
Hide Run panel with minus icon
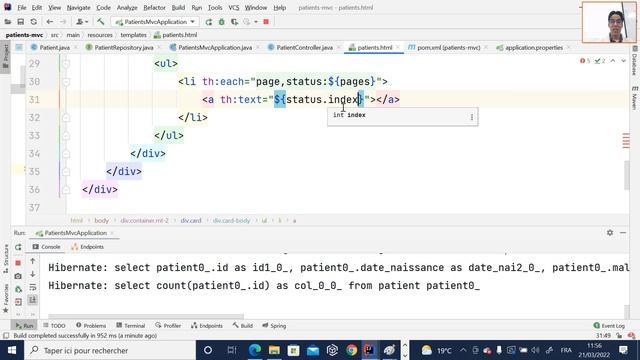pos(623,233)
